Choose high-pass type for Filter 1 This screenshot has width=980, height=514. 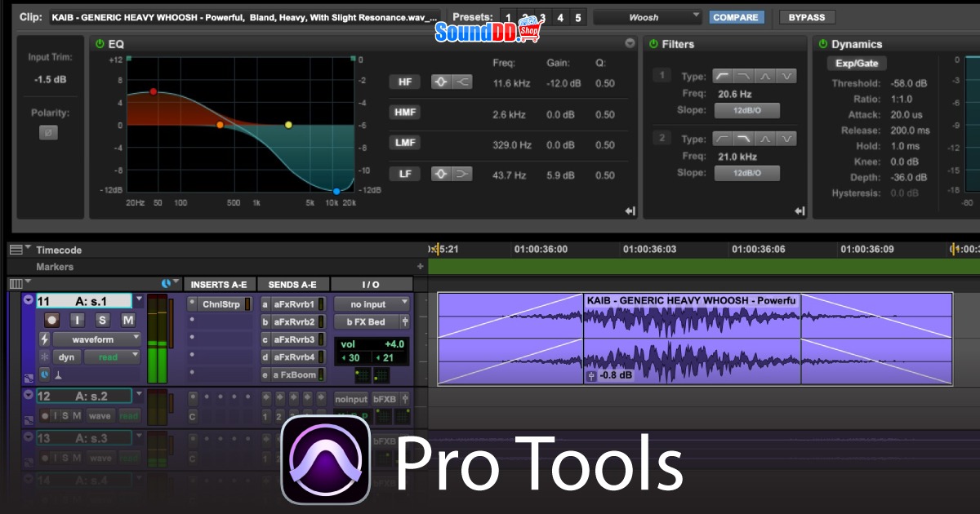click(724, 76)
